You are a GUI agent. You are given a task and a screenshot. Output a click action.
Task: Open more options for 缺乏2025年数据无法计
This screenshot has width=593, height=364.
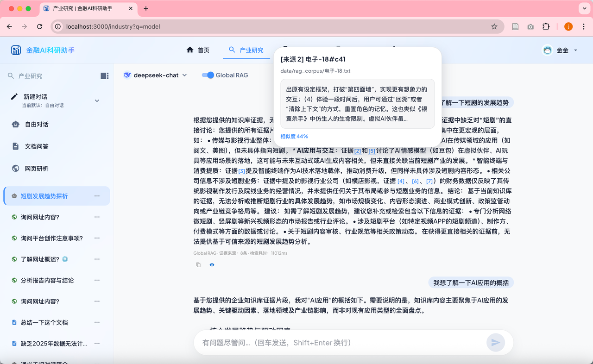(x=97, y=344)
